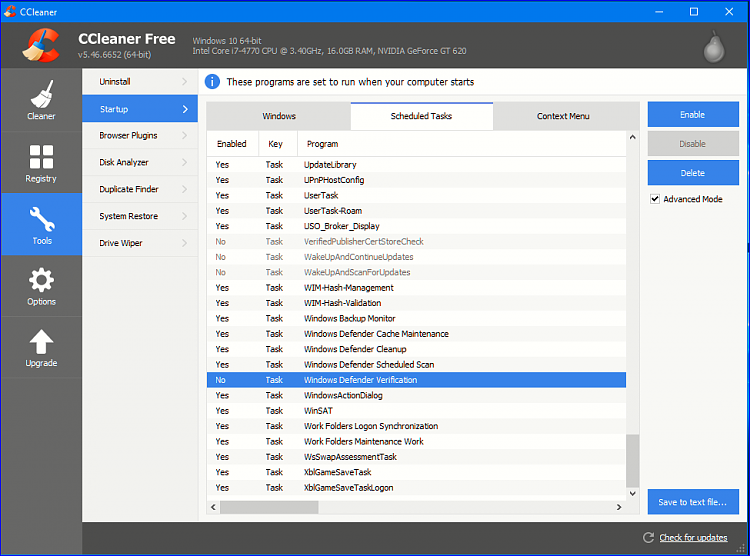
Task: Open Duplicate Finder tool entry
Action: click(x=140, y=189)
